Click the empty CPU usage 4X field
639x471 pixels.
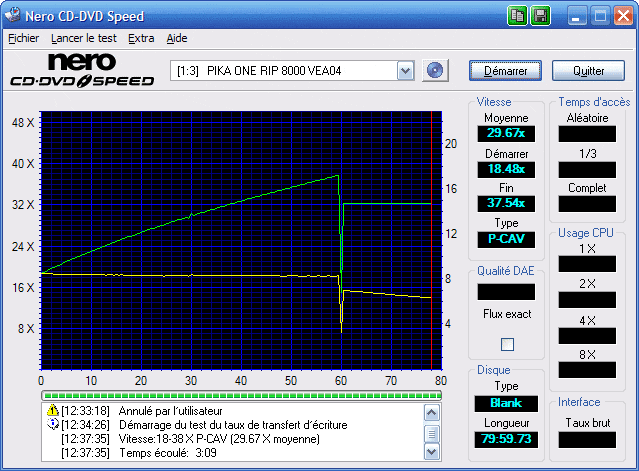tap(587, 336)
